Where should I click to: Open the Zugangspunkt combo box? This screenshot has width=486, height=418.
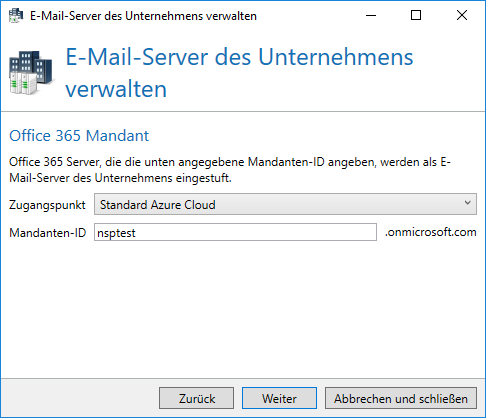pos(285,204)
